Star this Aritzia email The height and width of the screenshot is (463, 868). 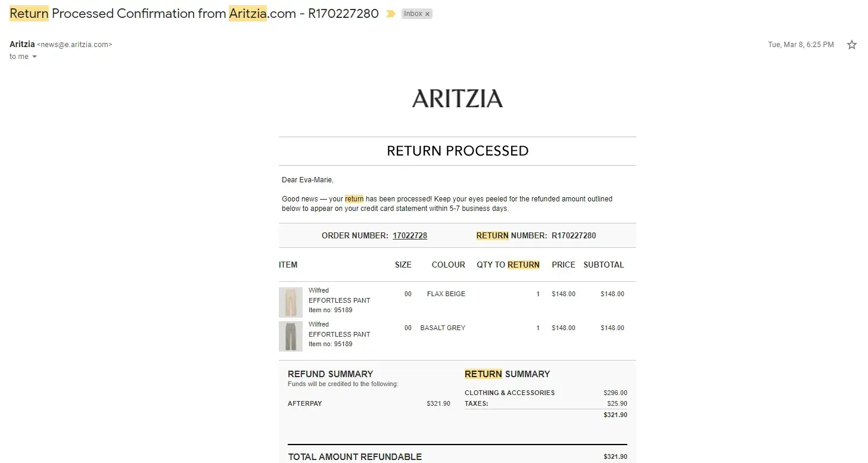(851, 45)
